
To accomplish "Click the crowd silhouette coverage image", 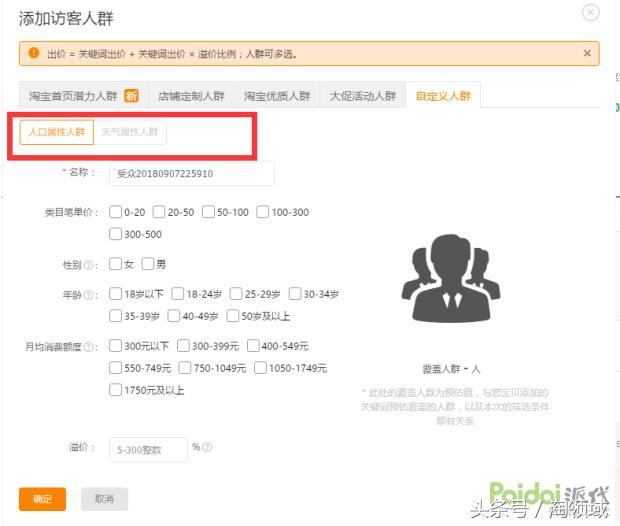I will 451,278.
